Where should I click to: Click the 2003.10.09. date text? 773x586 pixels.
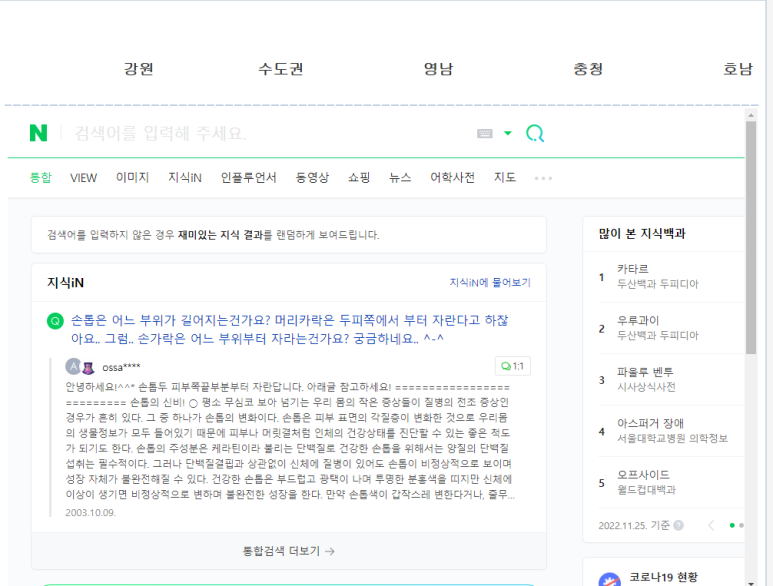tap(91, 513)
